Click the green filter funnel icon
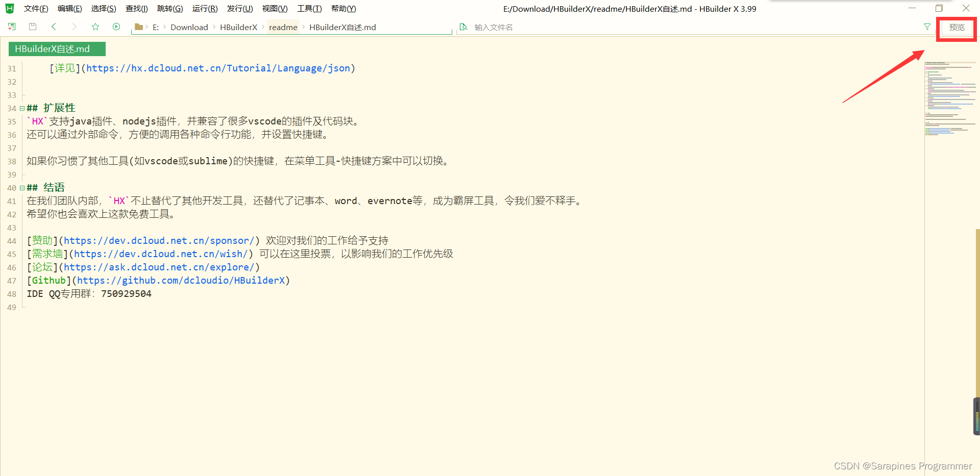Viewport: 980px width, 476px height. coord(927,27)
